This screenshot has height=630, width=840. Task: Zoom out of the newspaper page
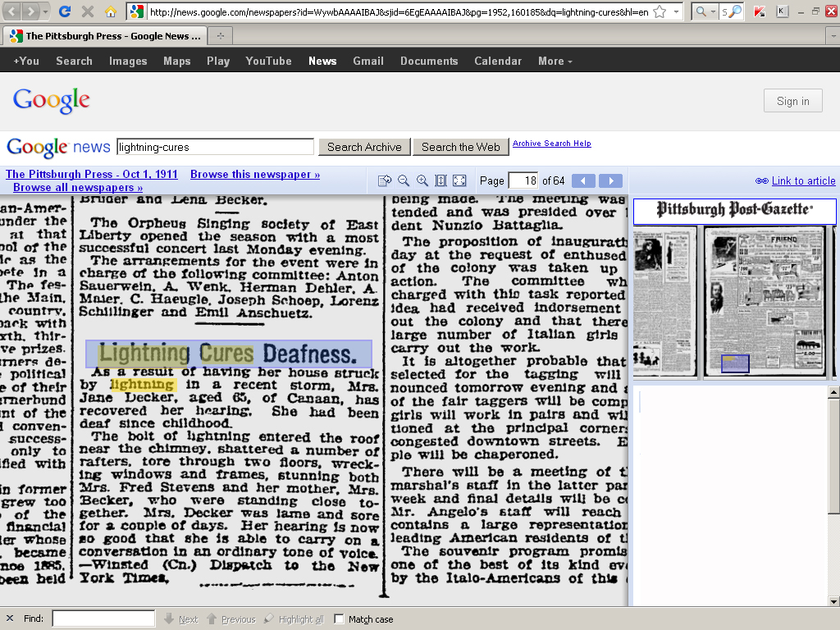point(404,180)
